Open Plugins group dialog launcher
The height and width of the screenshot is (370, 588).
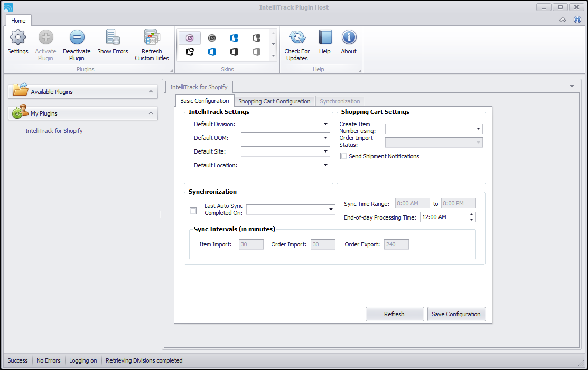pyautogui.click(x=172, y=70)
